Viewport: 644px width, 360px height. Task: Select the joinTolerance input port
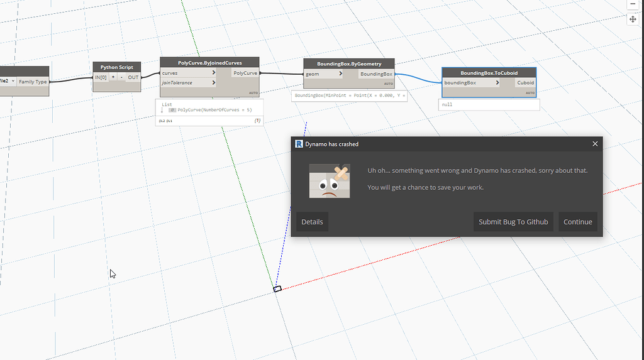pos(188,82)
